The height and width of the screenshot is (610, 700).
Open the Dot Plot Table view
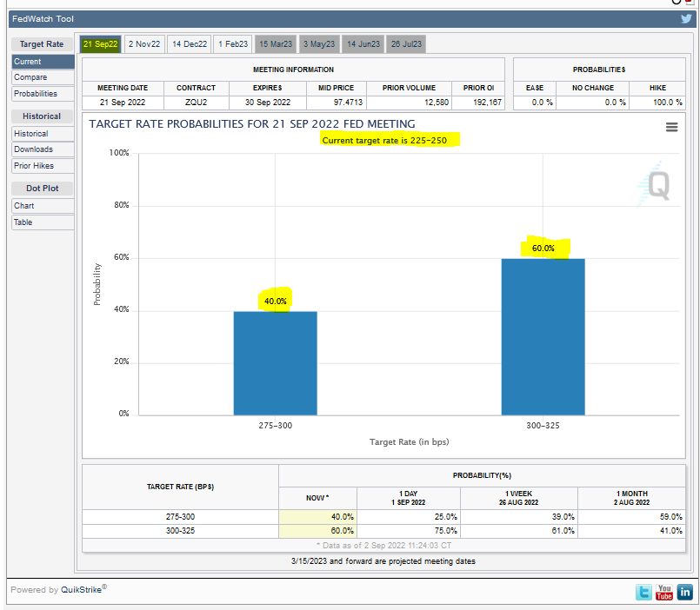click(x=43, y=222)
